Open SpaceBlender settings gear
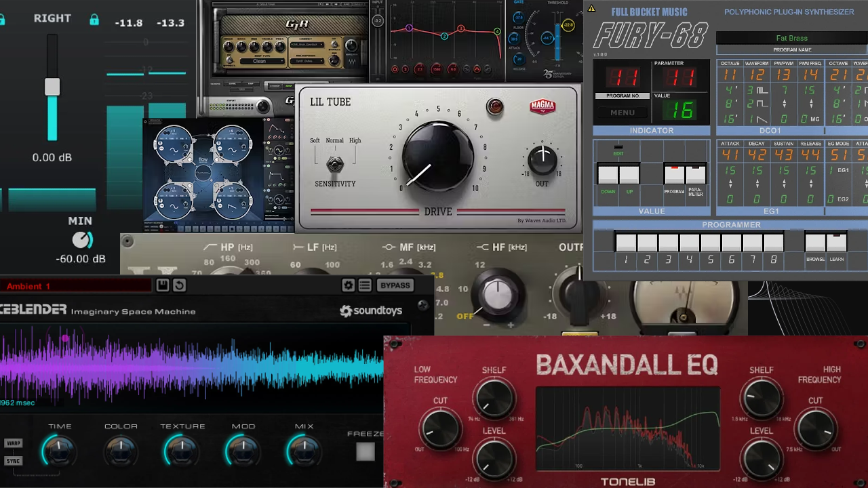This screenshot has height=488, width=868. tap(348, 285)
